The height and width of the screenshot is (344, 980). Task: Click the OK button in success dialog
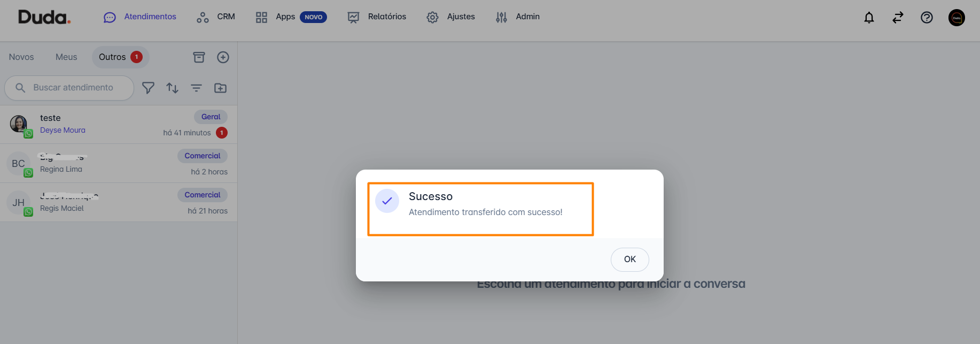click(629, 259)
